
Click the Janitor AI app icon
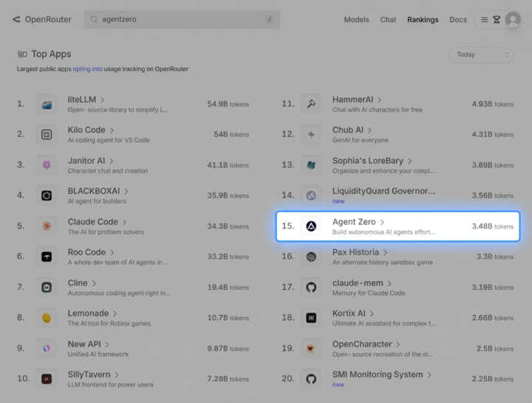(x=47, y=165)
